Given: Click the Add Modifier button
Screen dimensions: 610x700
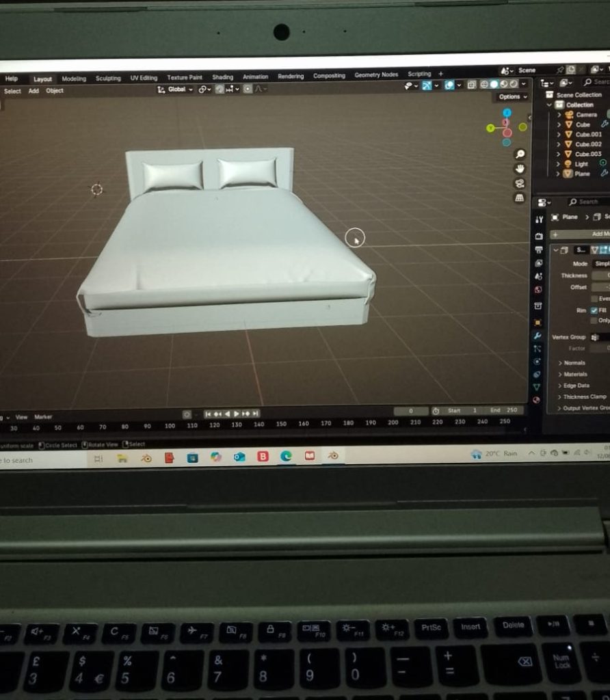Looking at the screenshot, I should [x=588, y=234].
